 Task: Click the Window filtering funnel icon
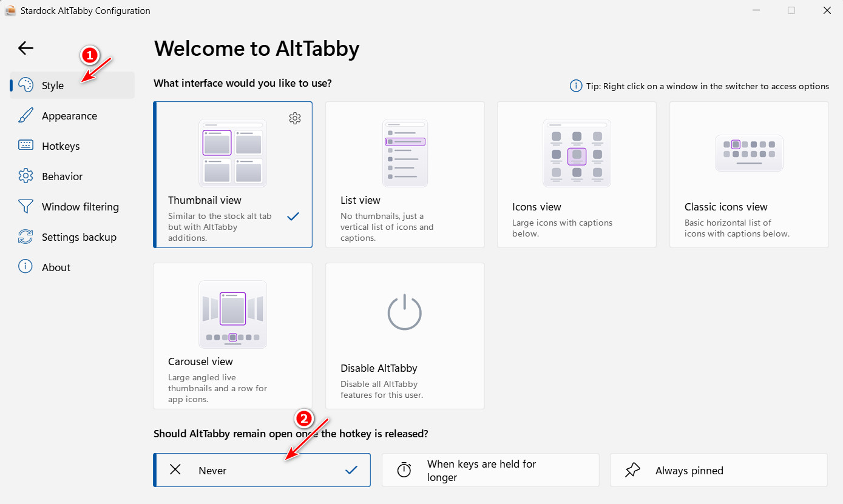[25, 207]
